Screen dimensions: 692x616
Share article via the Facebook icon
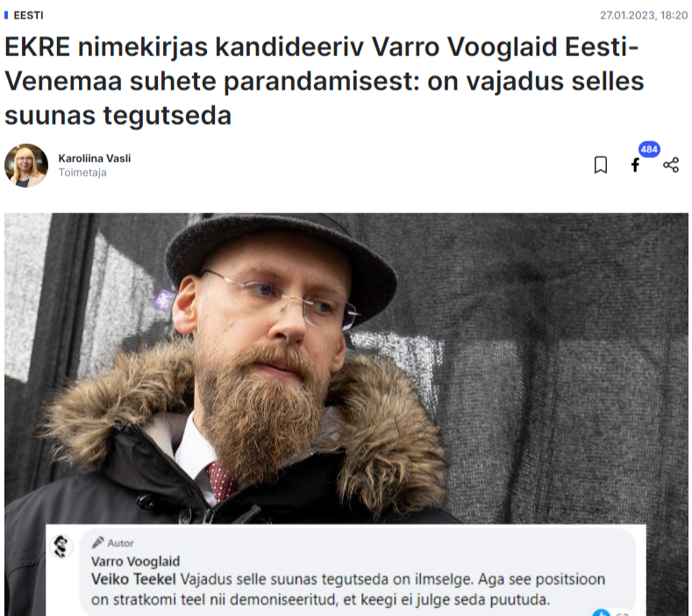pyautogui.click(x=635, y=165)
